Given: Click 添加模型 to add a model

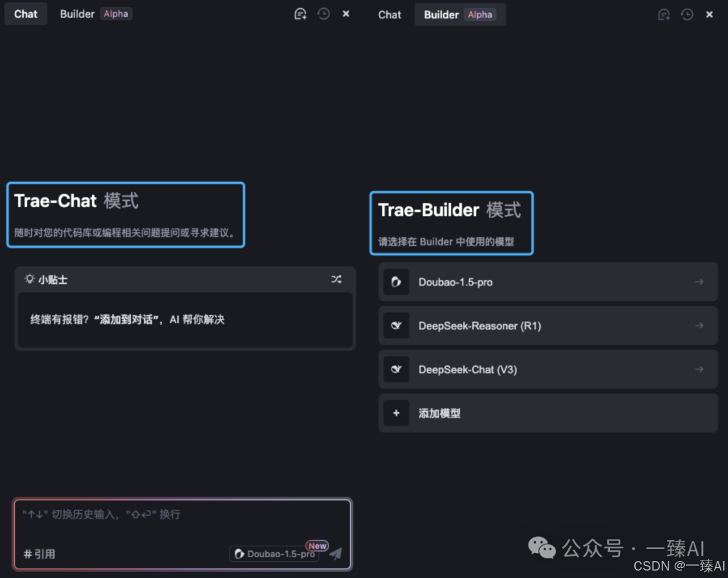Looking at the screenshot, I should point(548,413).
